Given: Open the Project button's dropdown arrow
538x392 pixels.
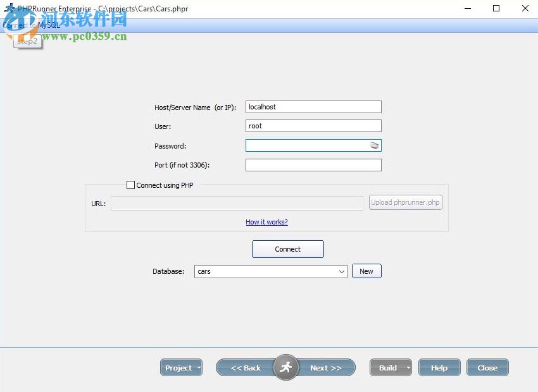Looking at the screenshot, I should click(198, 367).
